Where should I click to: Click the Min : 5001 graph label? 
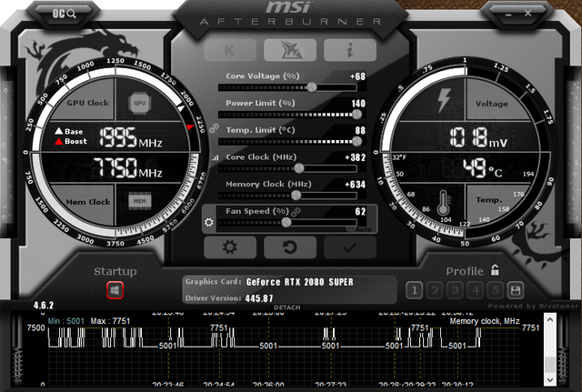[x=66, y=321]
